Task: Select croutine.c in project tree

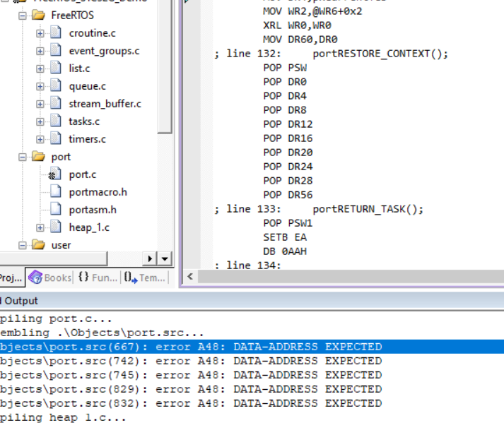Action: tap(93, 33)
